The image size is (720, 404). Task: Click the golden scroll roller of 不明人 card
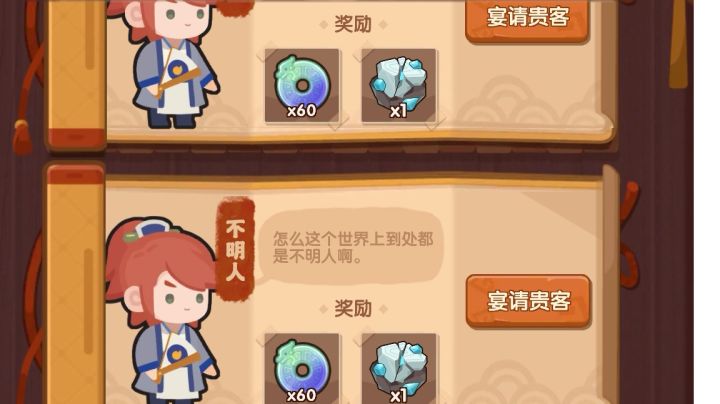click(76, 285)
